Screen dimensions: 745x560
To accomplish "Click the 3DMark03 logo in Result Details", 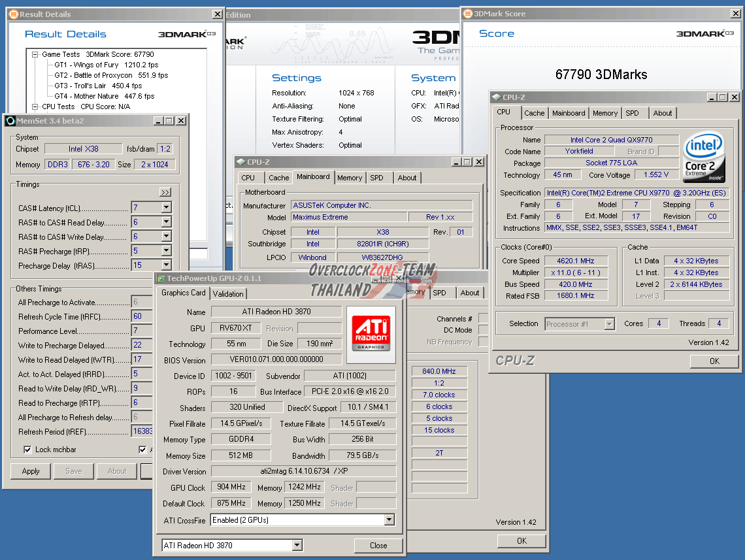I will coord(187,34).
